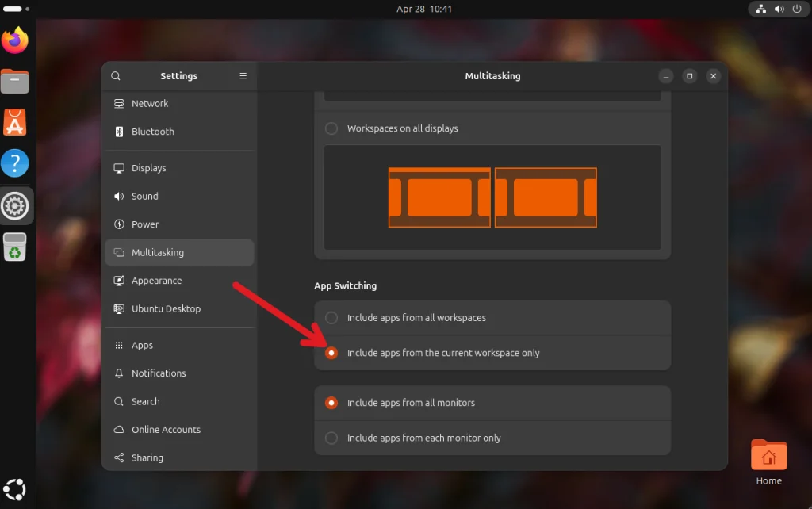The image size is (812, 509).
Task: Open the clock and calendar in top bar
Action: 424,9
